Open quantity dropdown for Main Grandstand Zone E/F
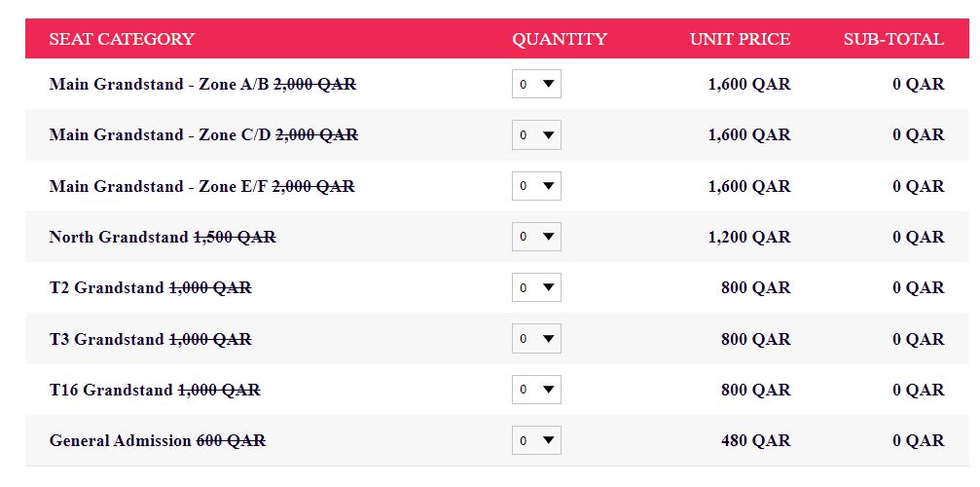This screenshot has height=487, width=980. click(536, 186)
